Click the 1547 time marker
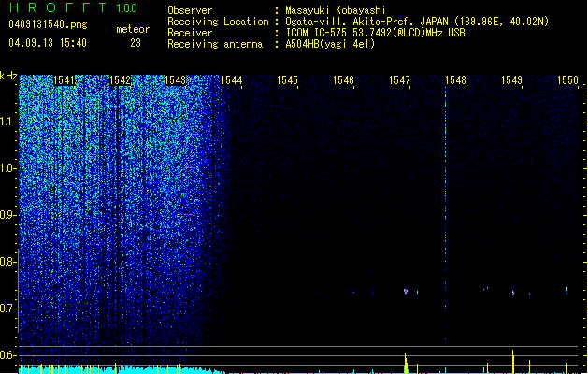The width and height of the screenshot is (588, 374). click(x=399, y=80)
